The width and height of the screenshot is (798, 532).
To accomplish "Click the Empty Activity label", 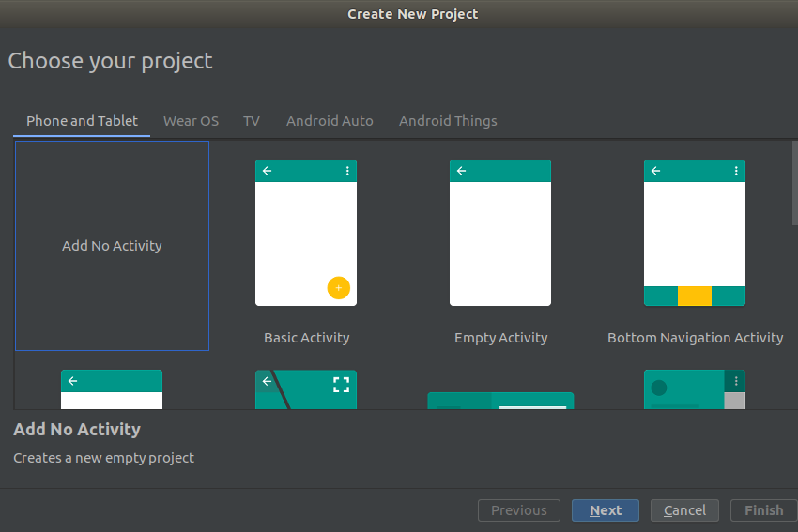I will click(500, 338).
